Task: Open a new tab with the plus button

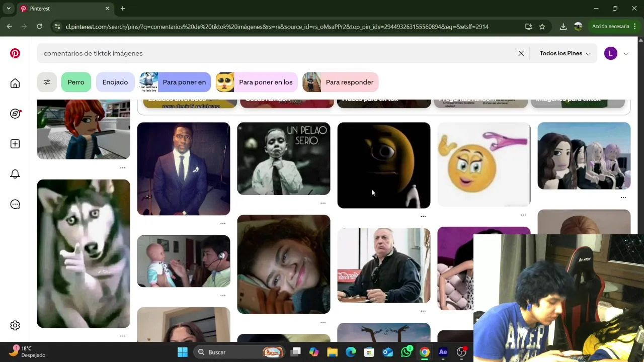Action: [x=123, y=9]
